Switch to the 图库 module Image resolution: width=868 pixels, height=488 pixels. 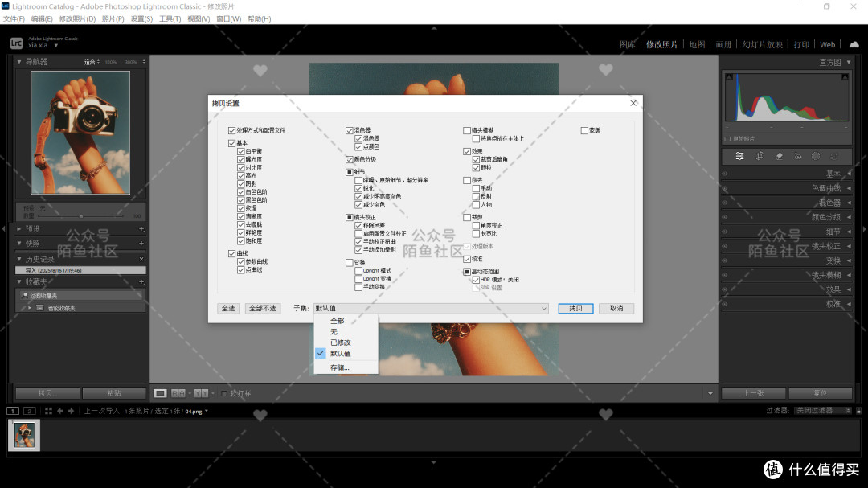pos(627,44)
